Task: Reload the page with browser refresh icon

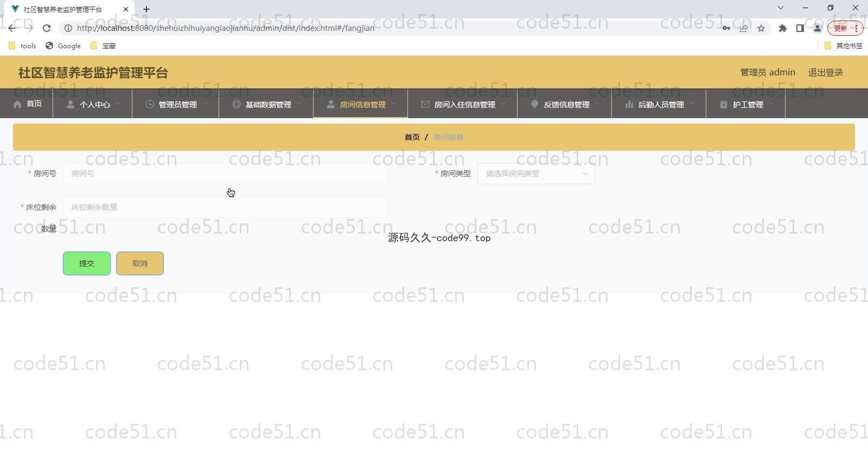Action: click(47, 28)
